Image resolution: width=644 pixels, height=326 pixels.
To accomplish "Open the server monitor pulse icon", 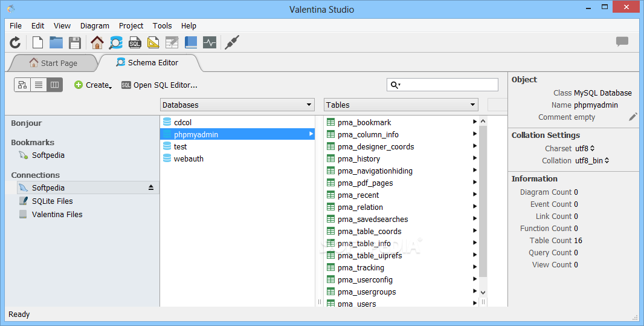I will tap(210, 42).
